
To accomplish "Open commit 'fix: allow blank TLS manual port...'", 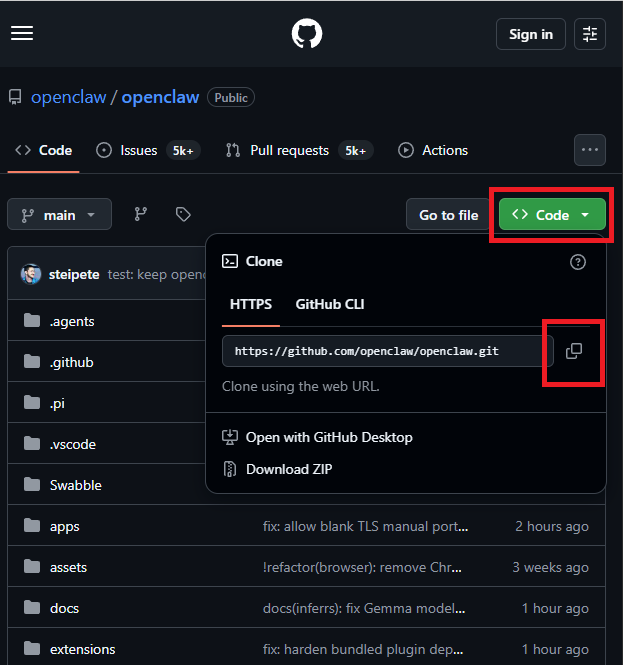I will click(x=366, y=526).
